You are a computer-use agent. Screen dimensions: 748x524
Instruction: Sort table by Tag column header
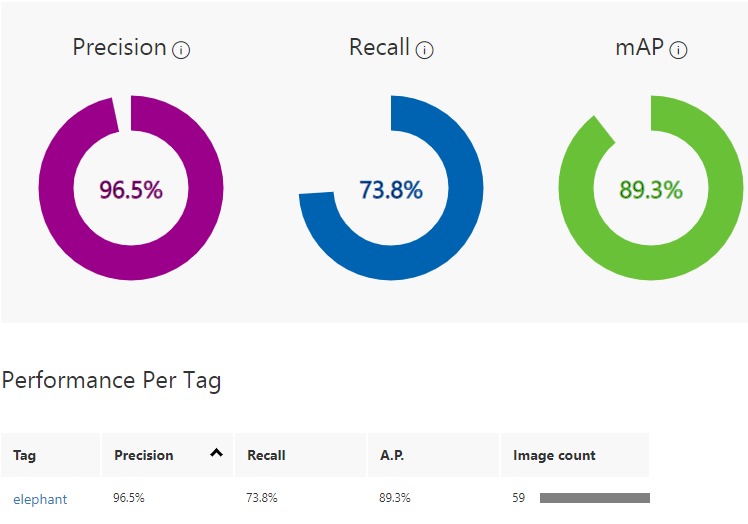pyautogui.click(x=24, y=455)
